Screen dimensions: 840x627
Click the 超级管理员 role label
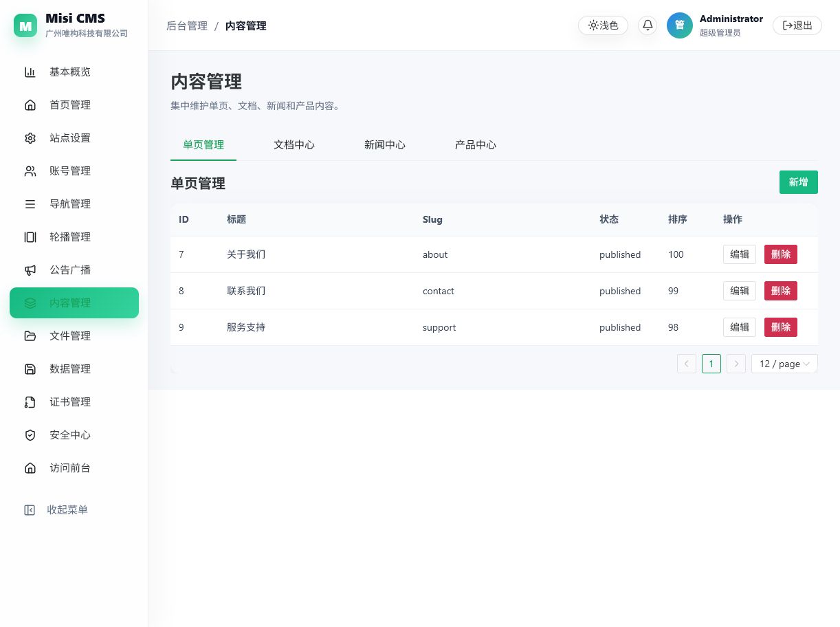tap(720, 32)
